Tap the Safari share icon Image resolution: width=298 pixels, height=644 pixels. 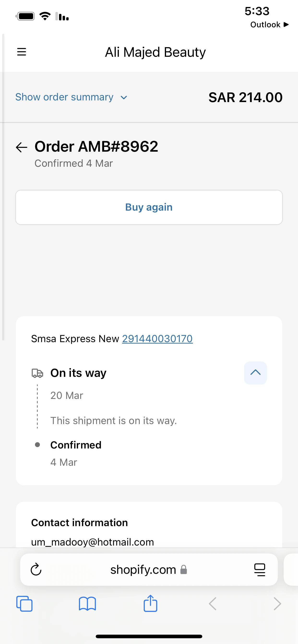pyautogui.click(x=150, y=604)
